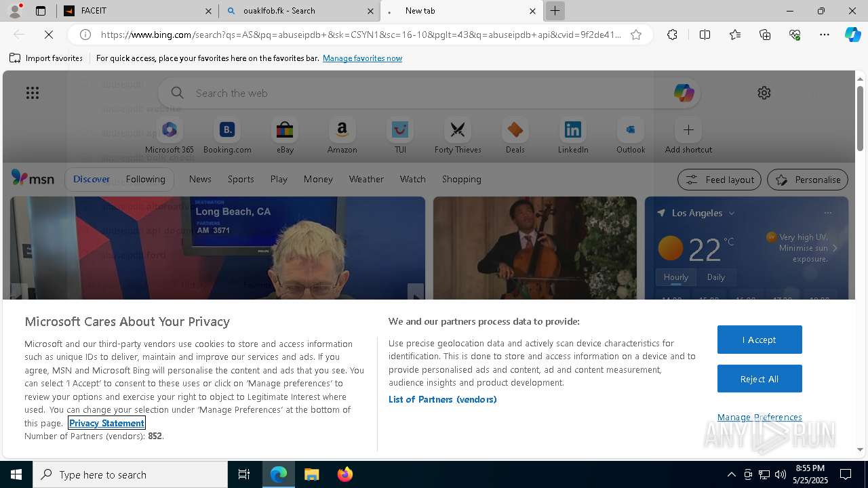Select the Hourly forecast tab
Screen dimensions: 868x488
[675, 277]
